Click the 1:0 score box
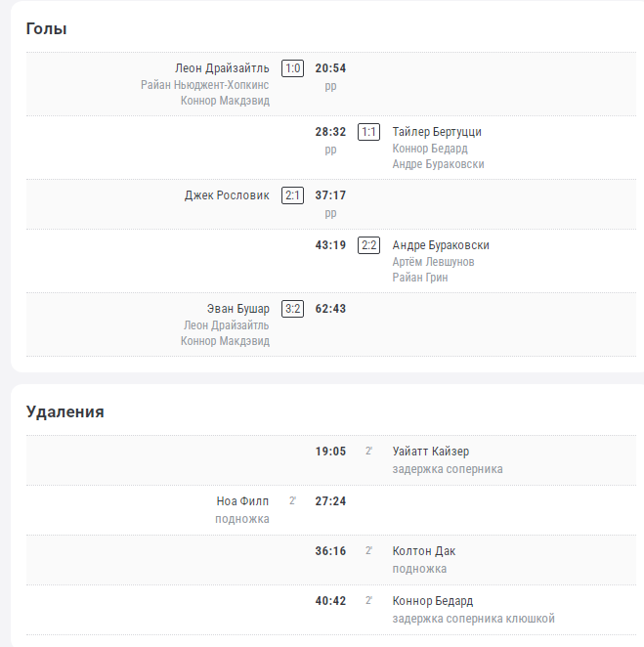 292,68
